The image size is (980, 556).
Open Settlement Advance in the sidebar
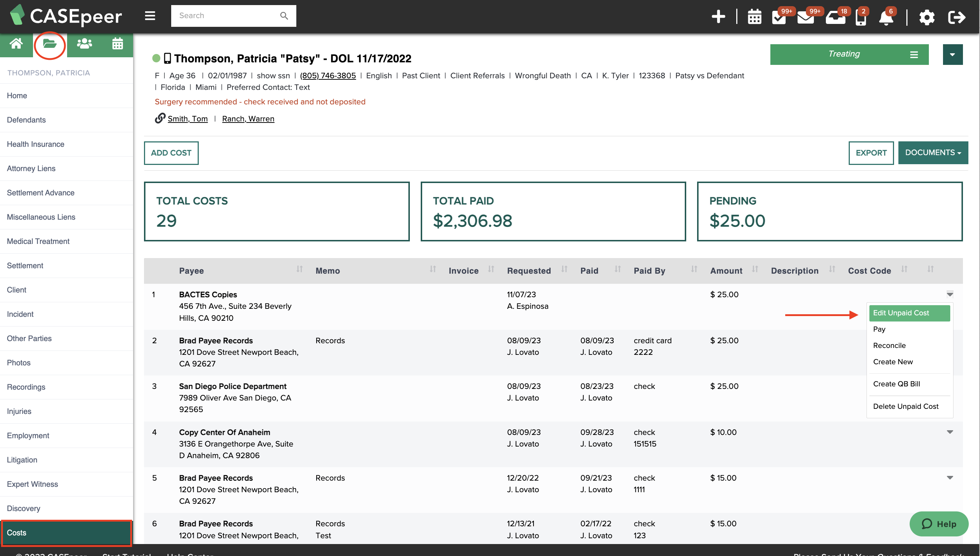click(x=66, y=193)
